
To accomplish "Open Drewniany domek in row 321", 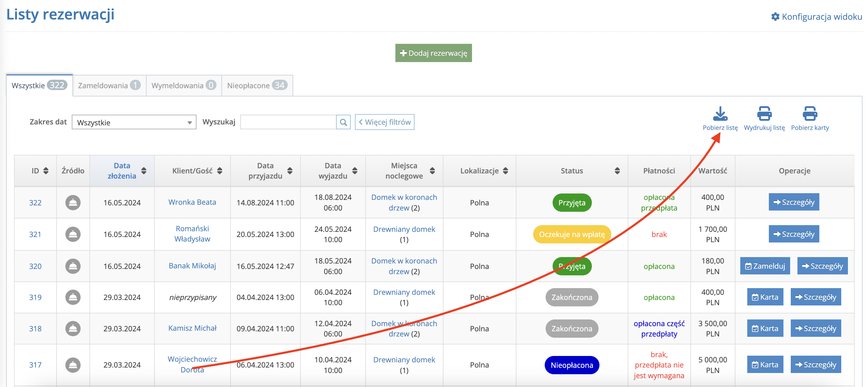I will [x=404, y=229].
